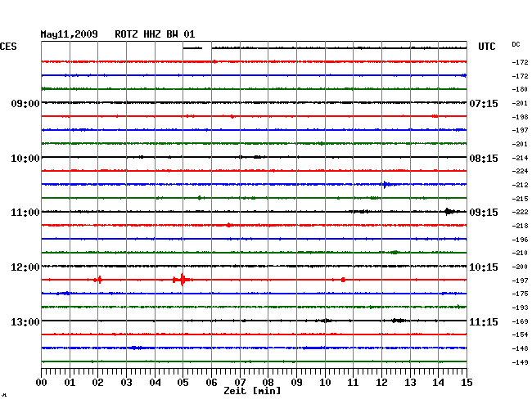The height and width of the screenshot is (404, 532).
Task: Click the Zeit [min] axis title
Action: click(x=252, y=391)
